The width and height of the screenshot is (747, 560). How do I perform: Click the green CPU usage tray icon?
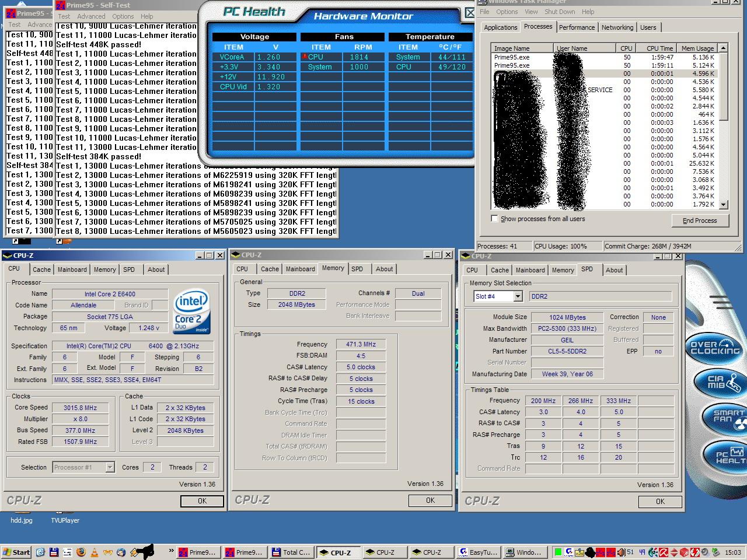click(x=558, y=552)
